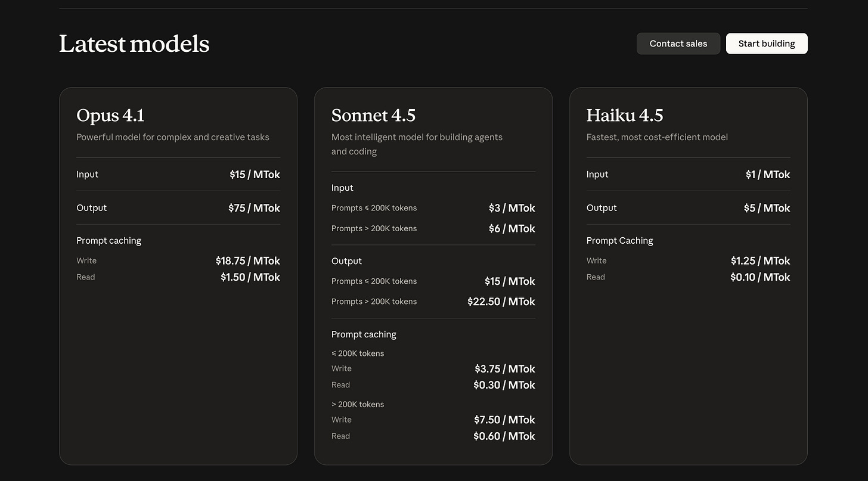868x481 pixels.
Task: Click the Output label in Haiku 4.5 card
Action: 602,208
